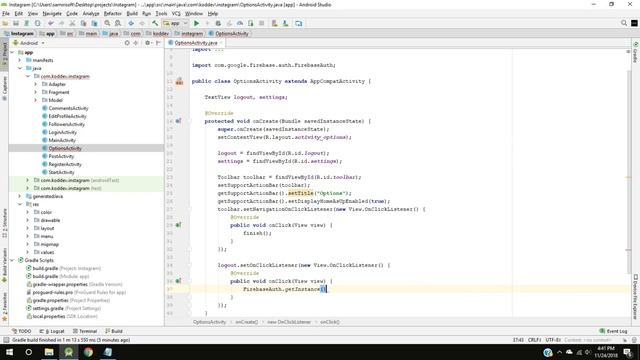
Task: Open the Refactor menu
Action: coord(112,13)
